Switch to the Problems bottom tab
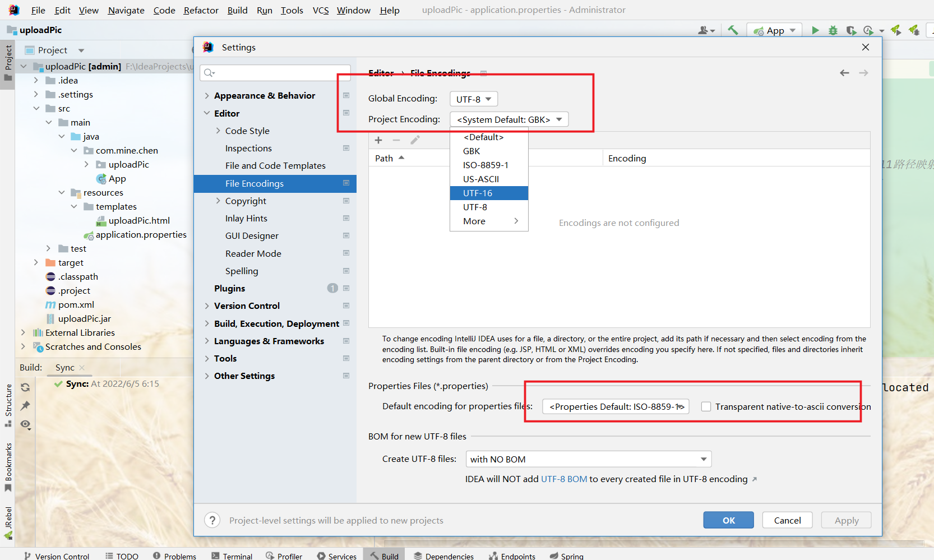 (174, 556)
